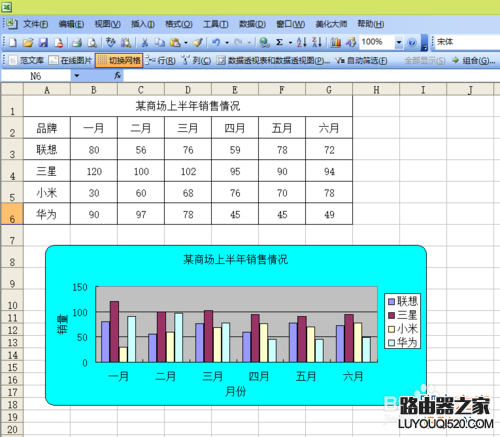Screen dimensions: 500x437
Task: Select the 六月 header cell
Action: point(329,128)
